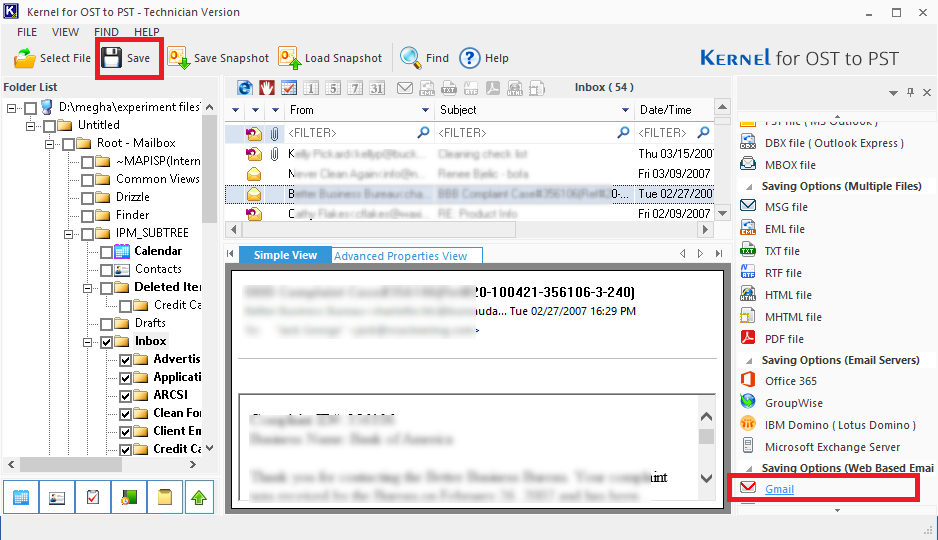The width and height of the screenshot is (938, 540).
Task: Click the Save disk icon
Action: (111, 58)
